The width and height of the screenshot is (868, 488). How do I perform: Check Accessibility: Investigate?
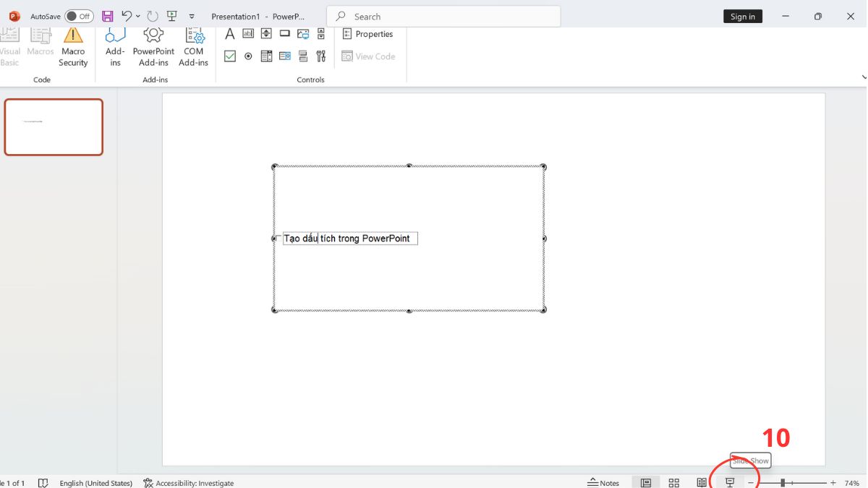(189, 483)
